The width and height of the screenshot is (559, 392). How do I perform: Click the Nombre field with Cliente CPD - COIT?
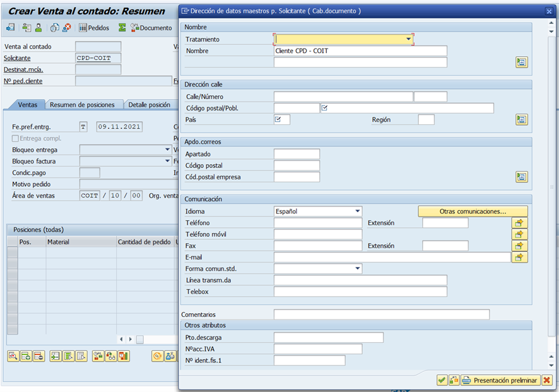[360, 50]
